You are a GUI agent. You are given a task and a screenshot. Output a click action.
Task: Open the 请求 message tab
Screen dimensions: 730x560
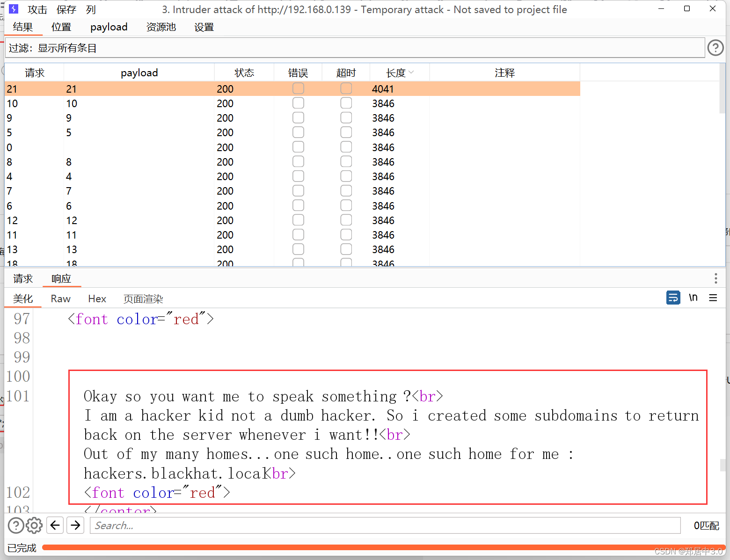(x=23, y=279)
